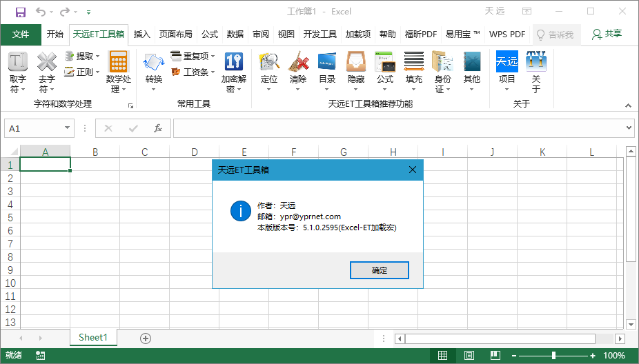Open the 去字符 tool
The width and height of the screenshot is (639, 364).
click(47, 72)
